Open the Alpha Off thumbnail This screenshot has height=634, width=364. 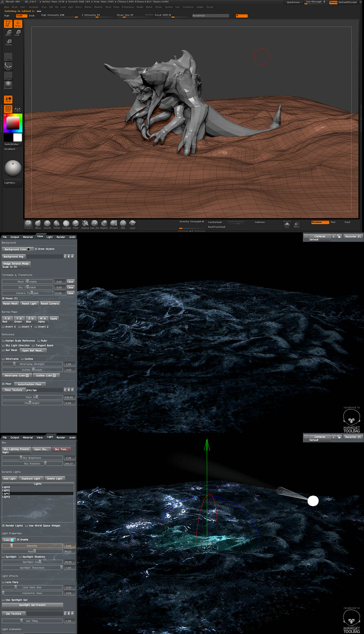tap(8, 57)
